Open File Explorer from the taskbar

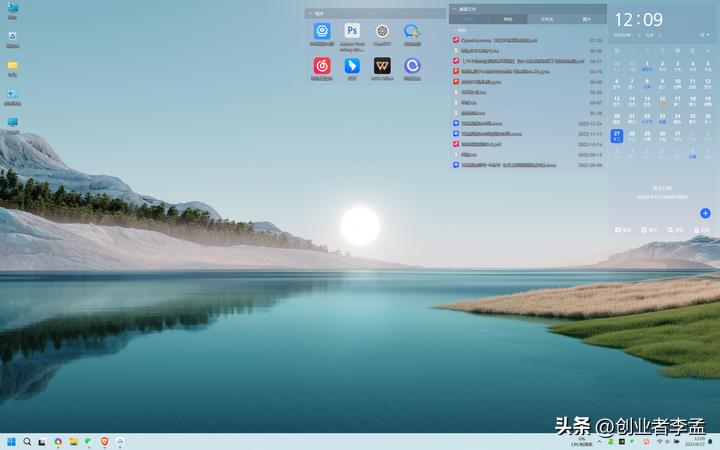pos(73,441)
